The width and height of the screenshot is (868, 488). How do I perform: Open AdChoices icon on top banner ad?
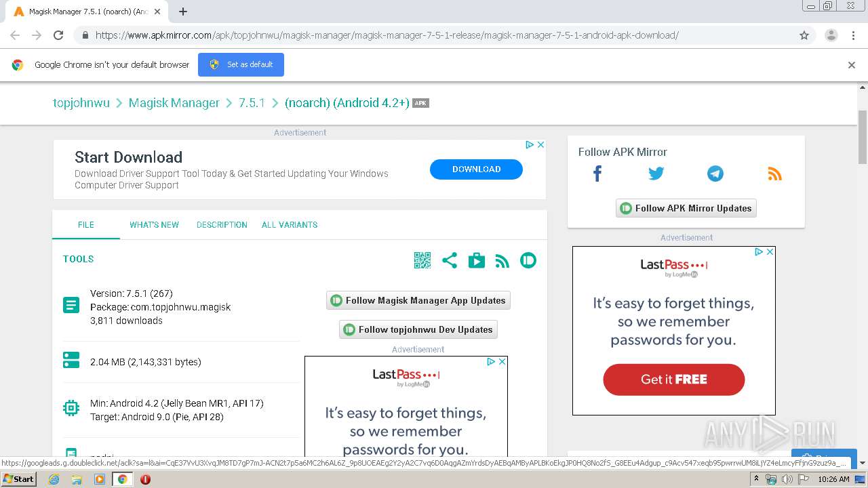[530, 144]
